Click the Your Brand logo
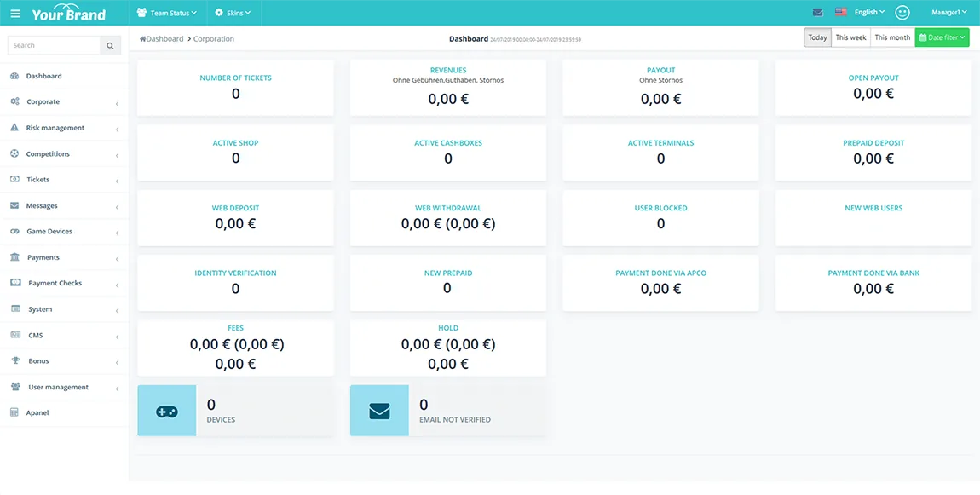980x495 pixels. click(x=69, y=13)
